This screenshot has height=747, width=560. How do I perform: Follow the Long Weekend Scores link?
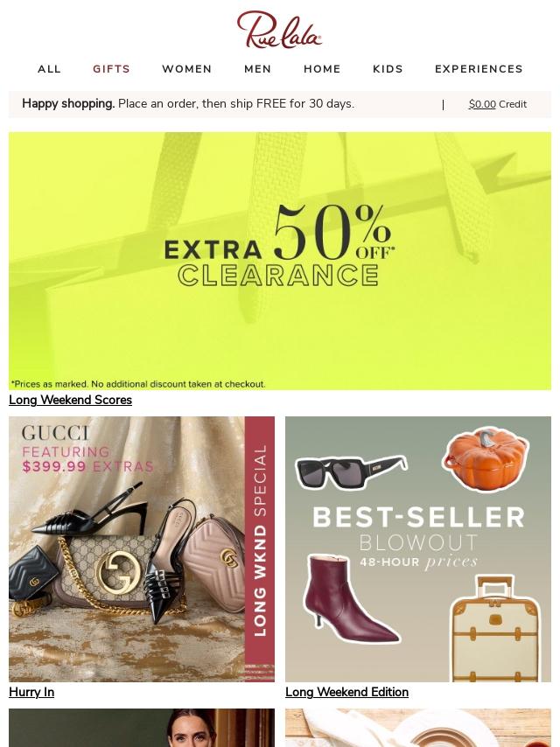coord(71,400)
